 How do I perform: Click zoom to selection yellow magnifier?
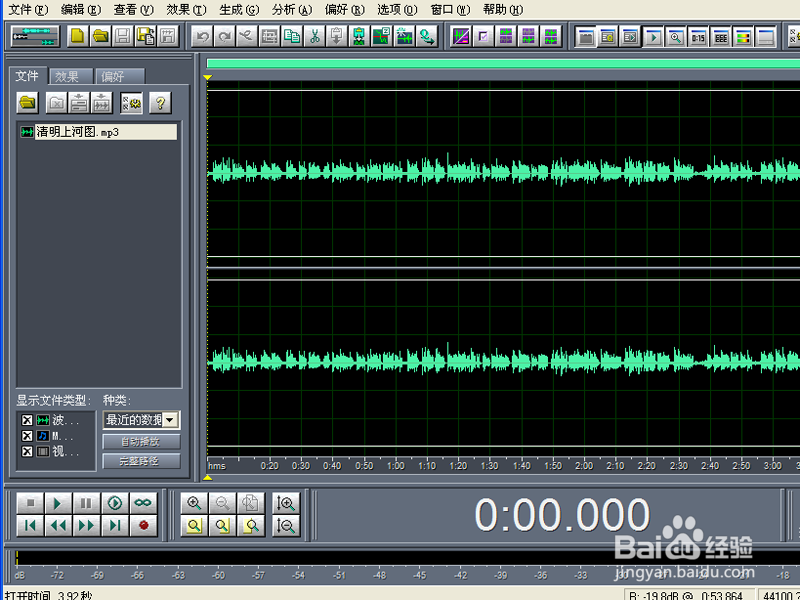[194, 526]
